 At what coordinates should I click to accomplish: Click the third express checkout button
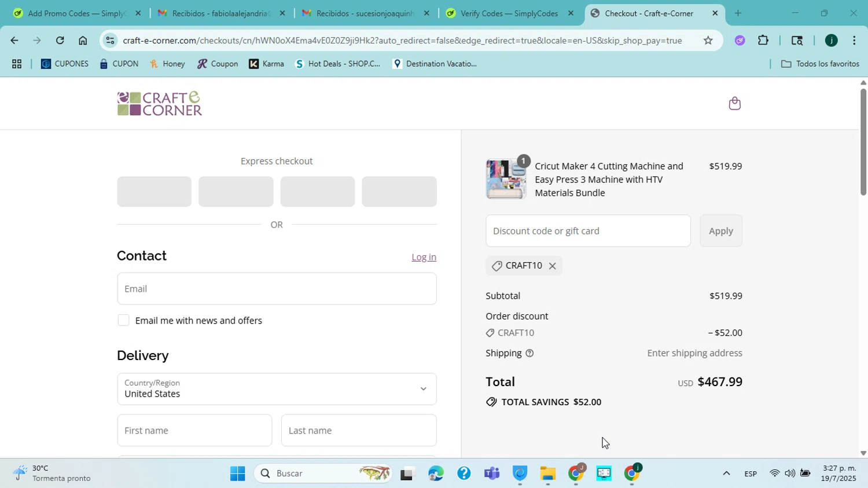point(318,192)
